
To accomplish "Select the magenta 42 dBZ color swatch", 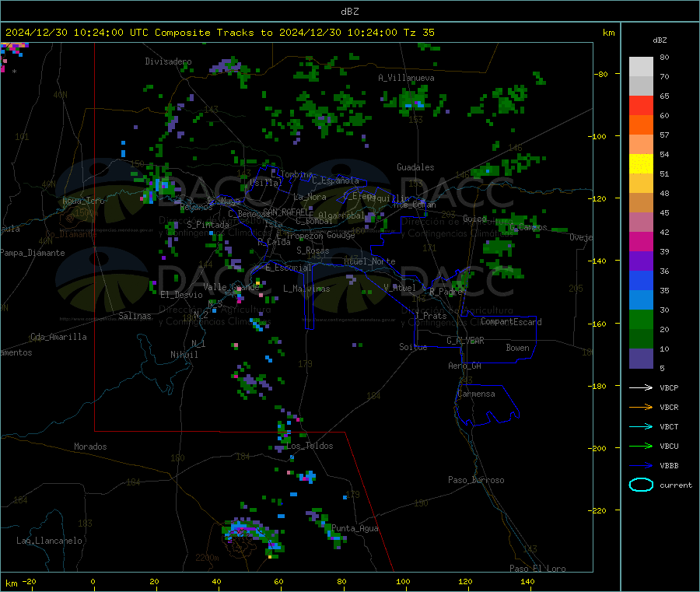I will tap(641, 241).
